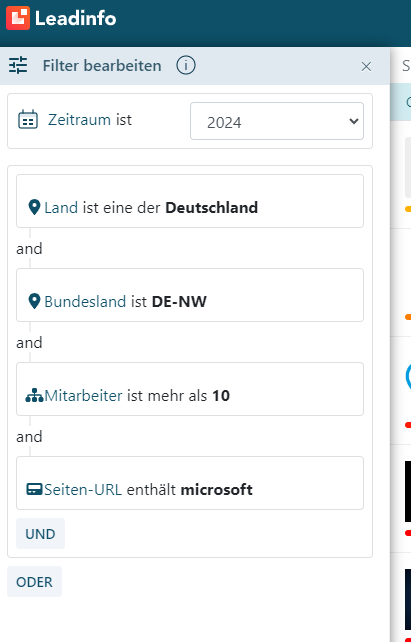Click the Leadinfo logo icon
The image size is (411, 642).
(18, 18)
